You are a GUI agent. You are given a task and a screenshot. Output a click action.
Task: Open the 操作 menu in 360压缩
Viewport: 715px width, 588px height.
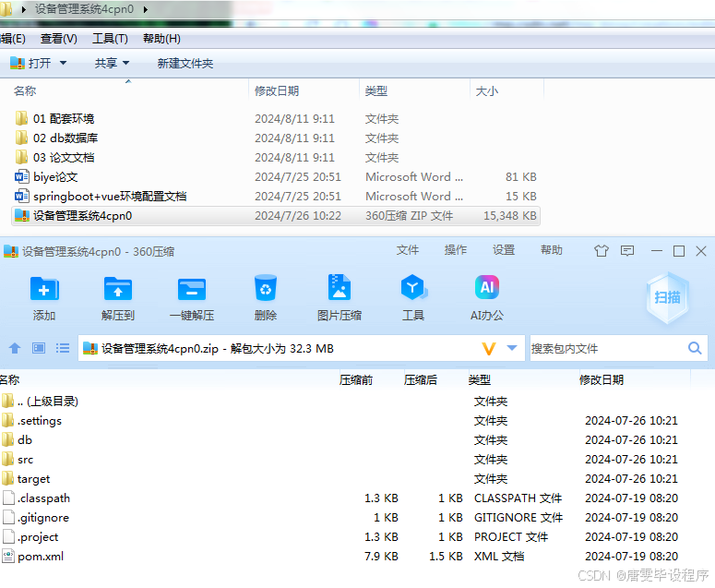456,250
